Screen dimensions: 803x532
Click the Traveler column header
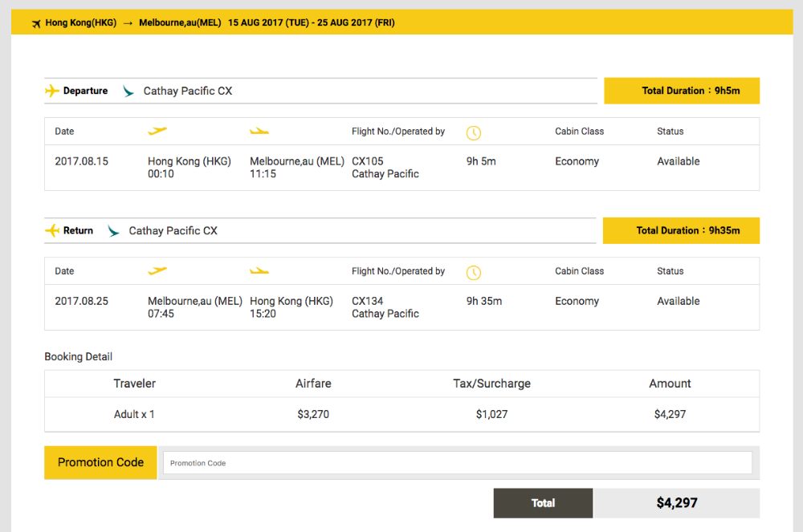[x=135, y=383]
